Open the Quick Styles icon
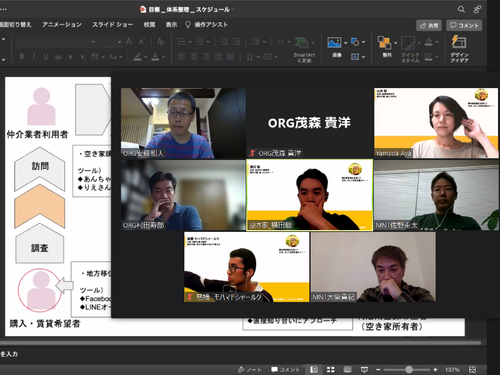 [408, 43]
